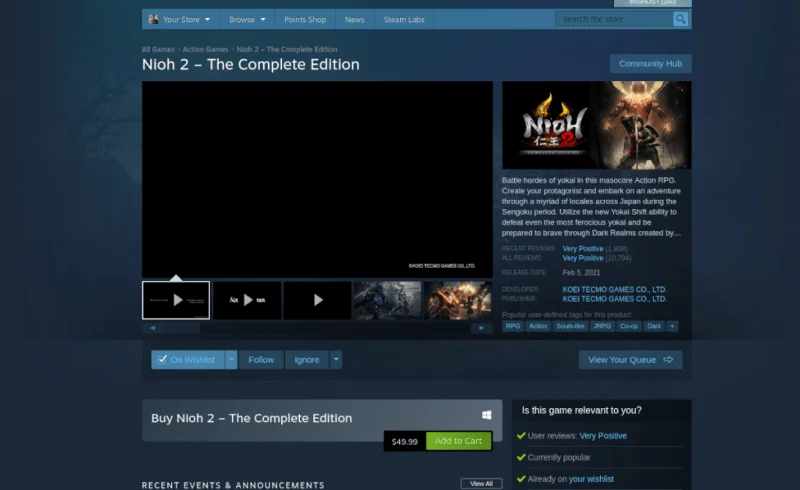The width and height of the screenshot is (800, 490).
Task: Click the Your Store avatar icon
Action: tap(153, 19)
